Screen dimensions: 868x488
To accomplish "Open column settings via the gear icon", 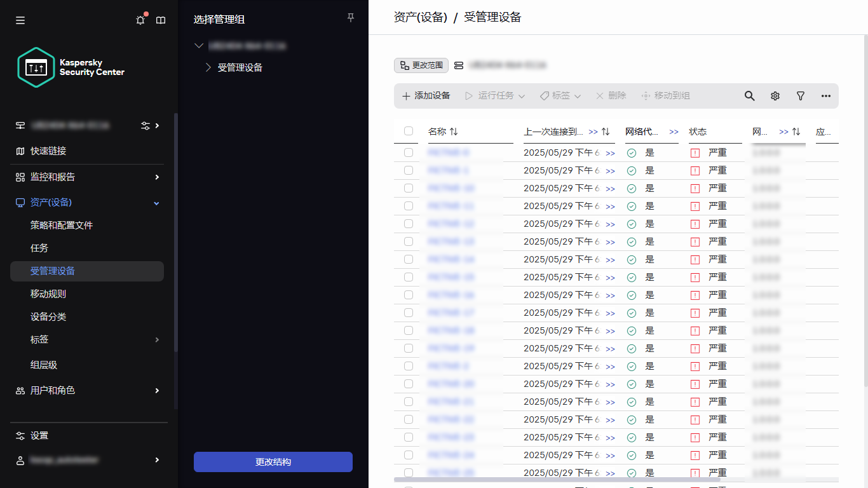I will 775,96.
